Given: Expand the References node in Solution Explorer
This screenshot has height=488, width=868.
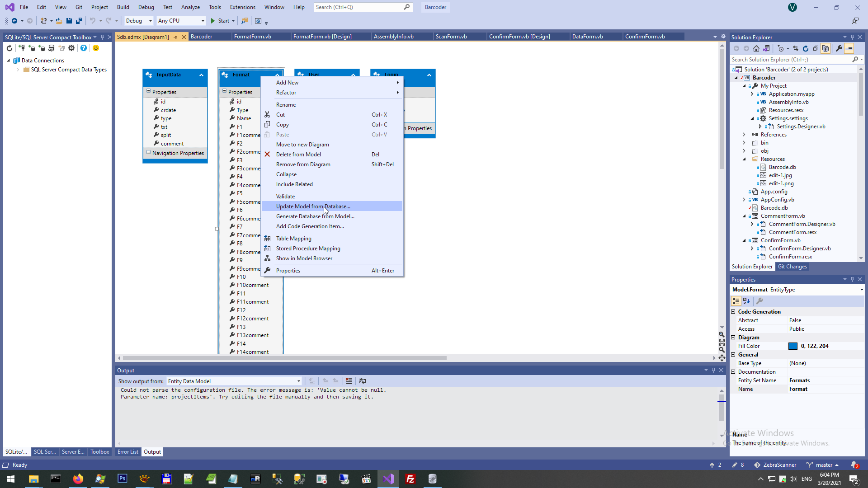Looking at the screenshot, I should coord(744,135).
